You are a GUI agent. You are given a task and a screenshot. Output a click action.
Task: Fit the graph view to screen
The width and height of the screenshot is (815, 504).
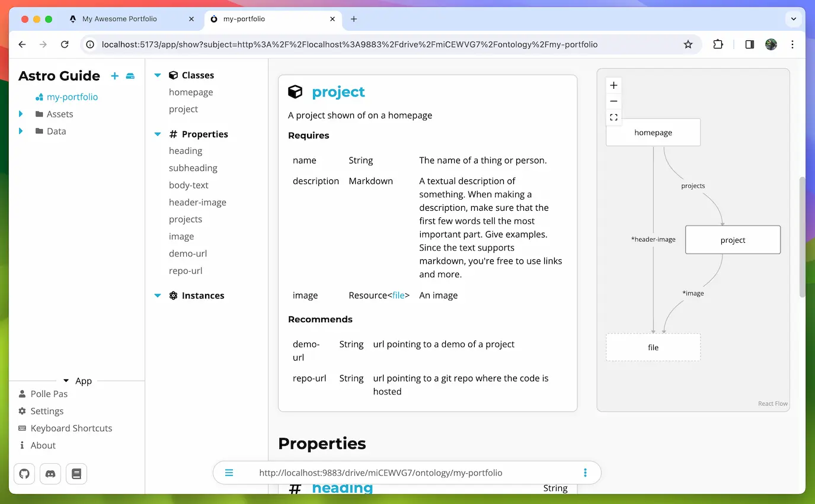click(x=613, y=117)
